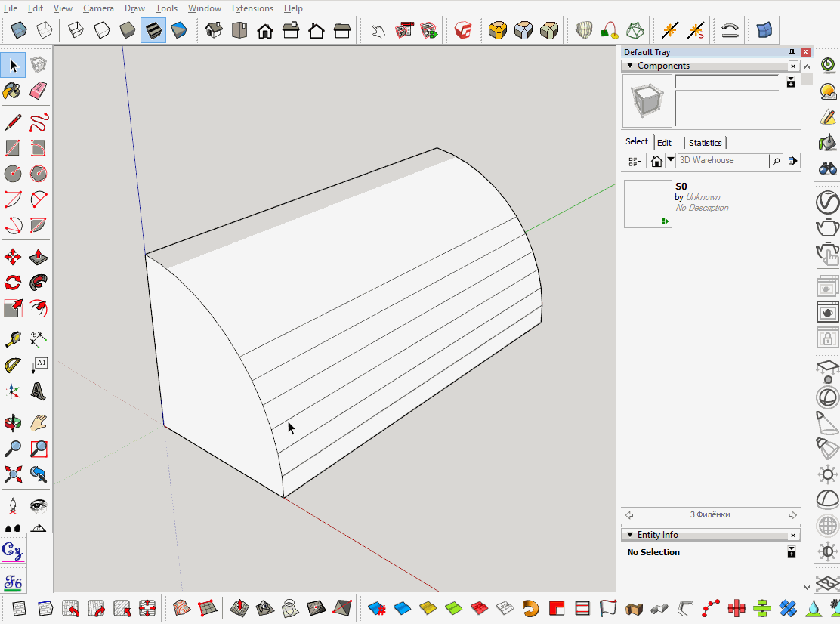
Task: Open the home folder dropdown in Components
Action: pyautogui.click(x=670, y=161)
